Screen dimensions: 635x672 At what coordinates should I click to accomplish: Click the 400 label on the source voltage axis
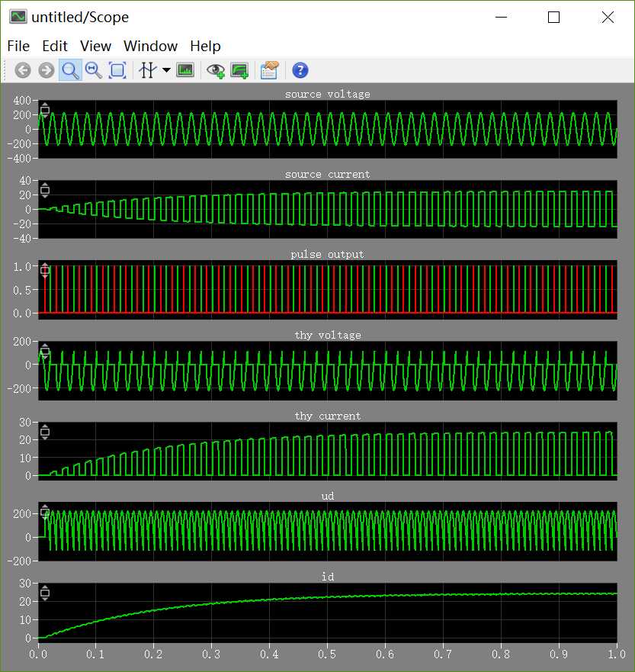point(22,100)
